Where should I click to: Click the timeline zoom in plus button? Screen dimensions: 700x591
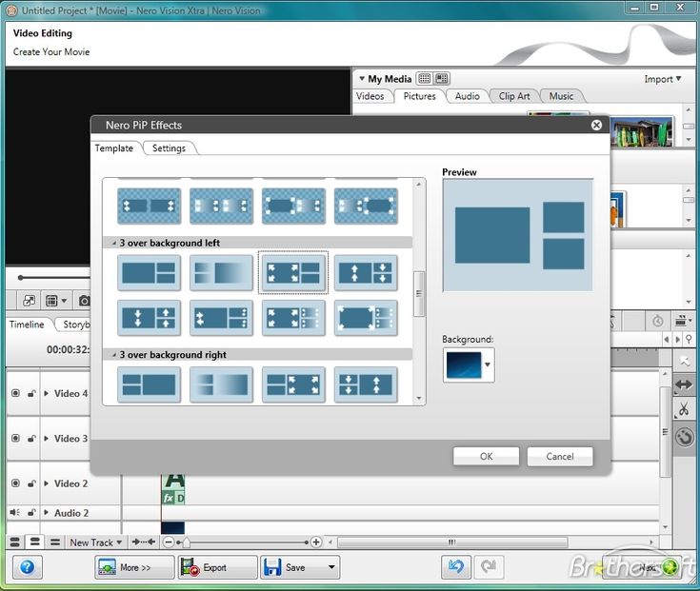tap(316, 542)
